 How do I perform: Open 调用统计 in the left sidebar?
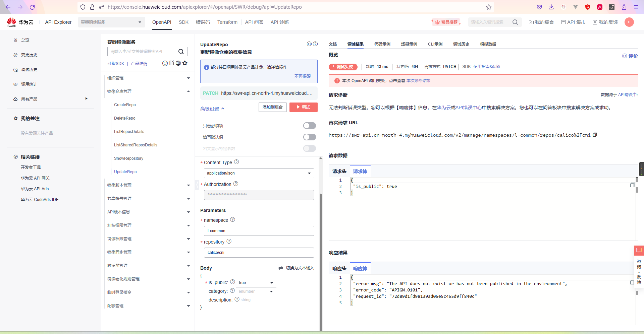point(29,84)
